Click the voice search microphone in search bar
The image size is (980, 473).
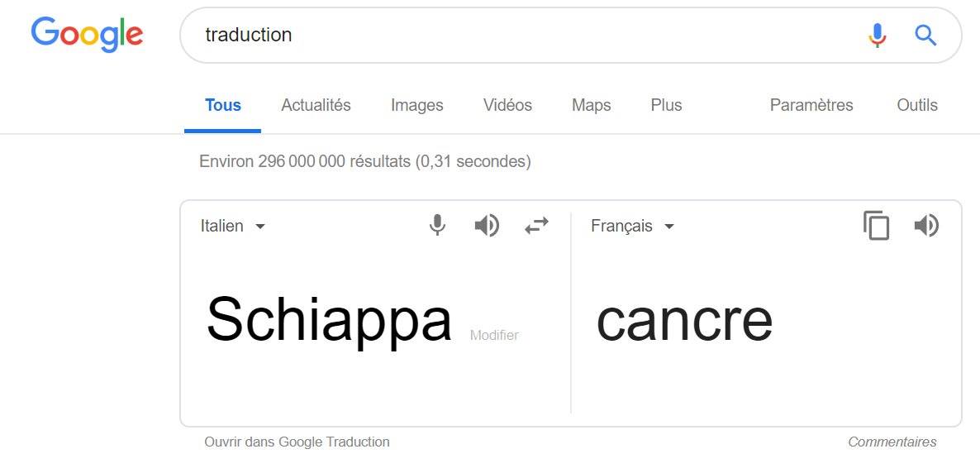tap(878, 35)
